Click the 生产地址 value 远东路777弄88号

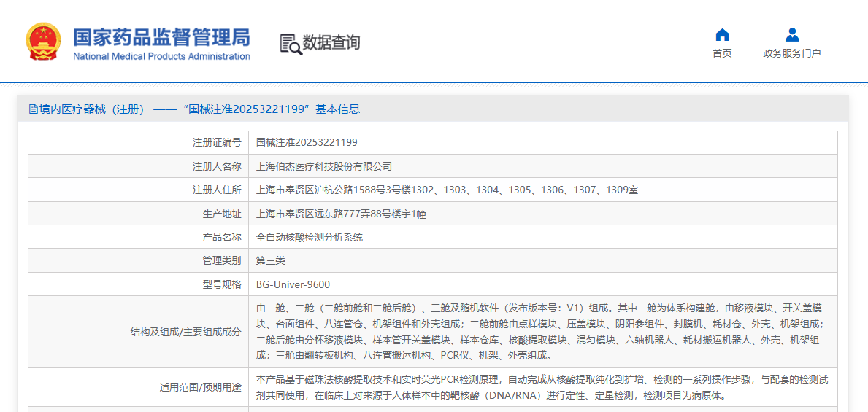340,214
